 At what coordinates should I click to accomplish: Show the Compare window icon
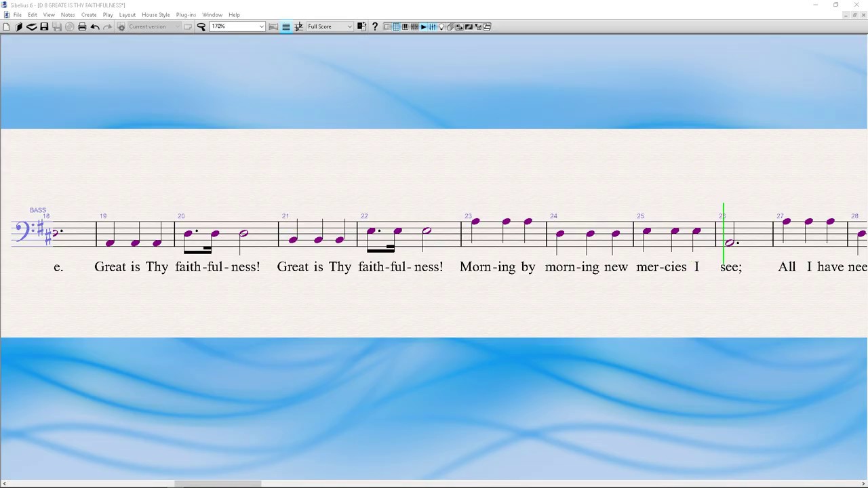[459, 26]
